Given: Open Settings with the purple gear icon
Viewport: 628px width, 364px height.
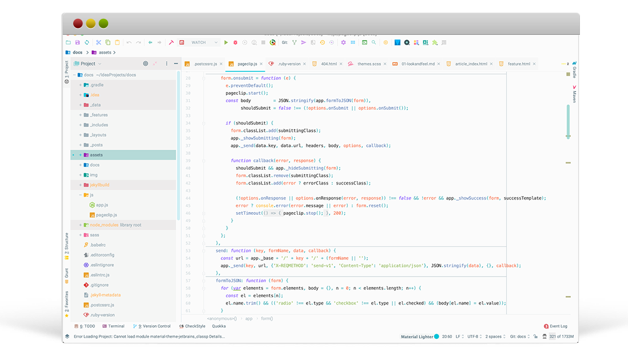Looking at the screenshot, I should coord(343,42).
